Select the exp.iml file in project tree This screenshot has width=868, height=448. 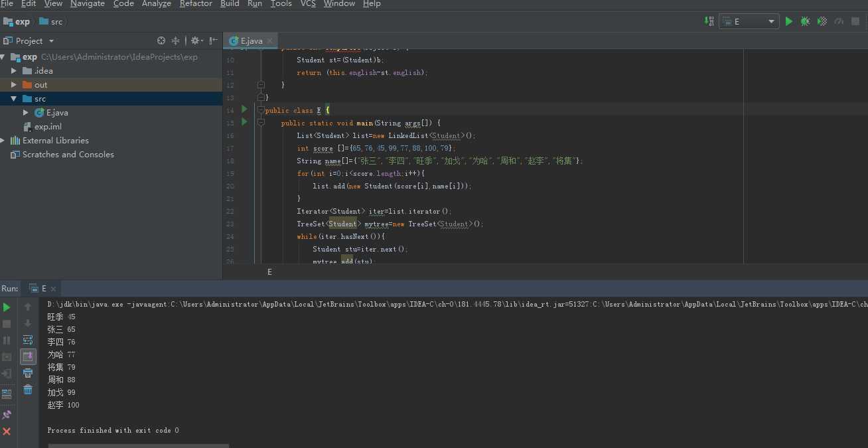pyautogui.click(x=48, y=126)
